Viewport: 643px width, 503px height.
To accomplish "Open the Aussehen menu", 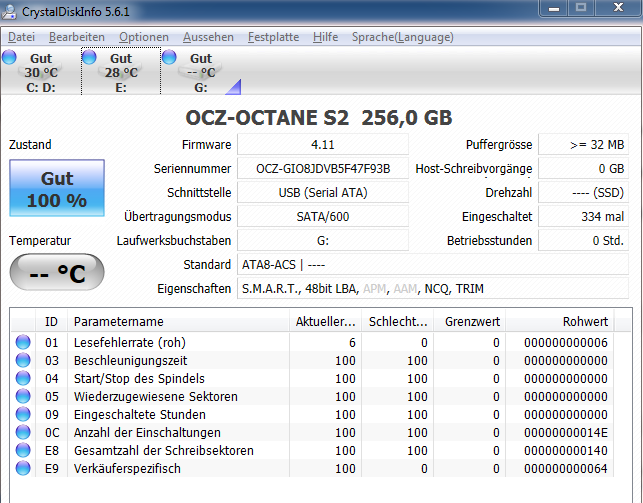I will 208,37.
